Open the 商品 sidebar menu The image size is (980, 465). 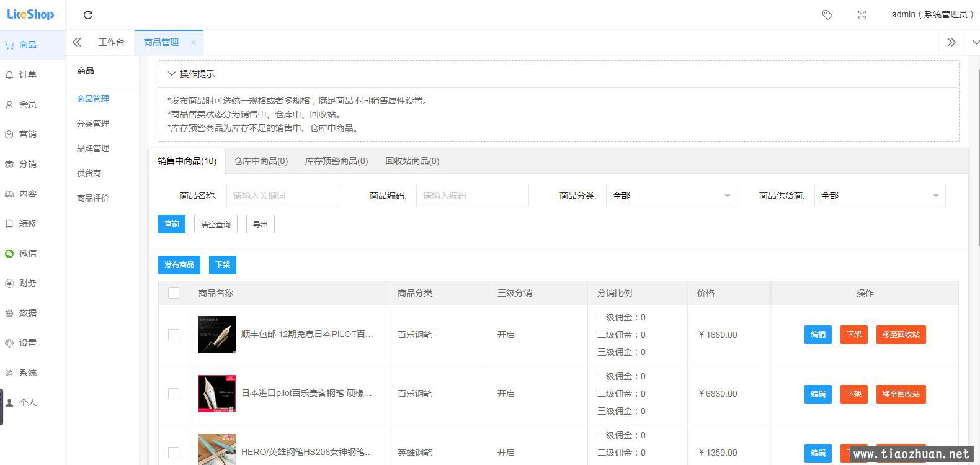[32, 45]
